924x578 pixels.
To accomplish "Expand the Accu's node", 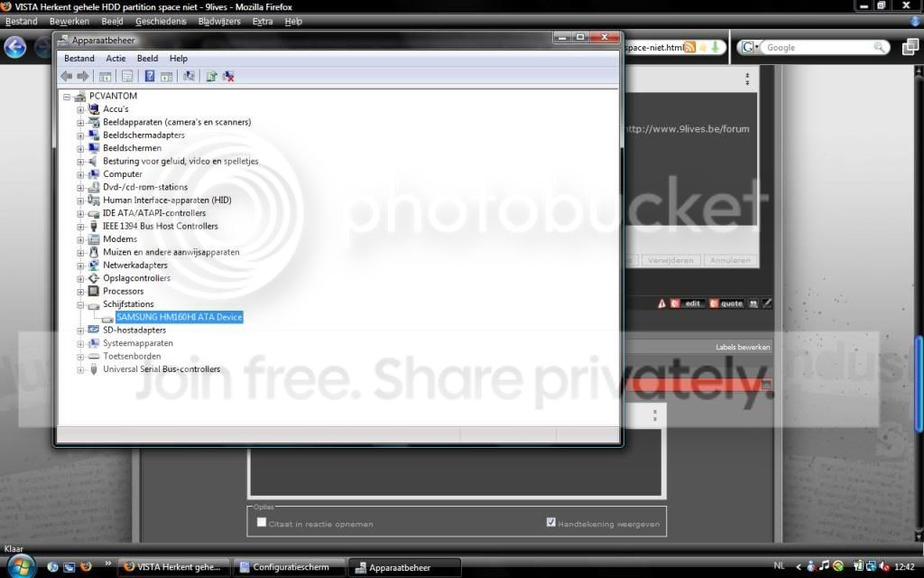I will tap(80, 109).
